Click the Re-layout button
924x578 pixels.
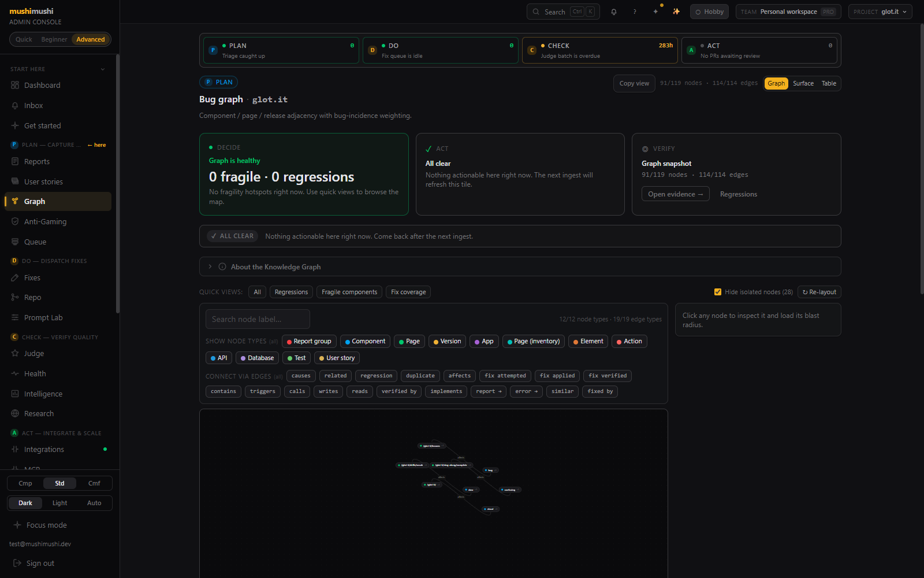click(819, 292)
